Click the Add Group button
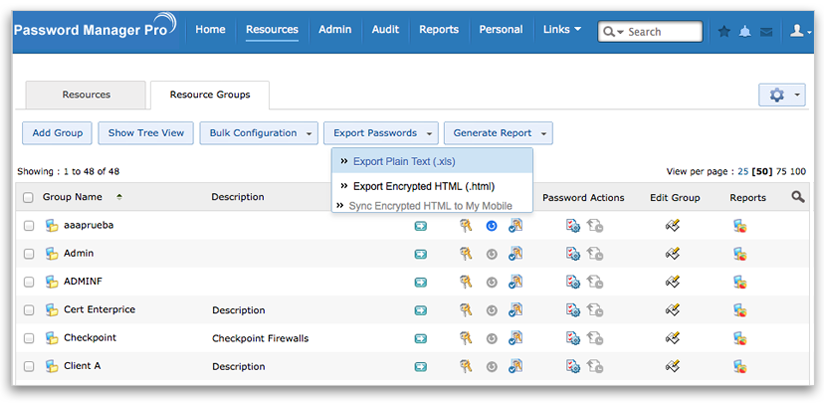Viewport: 824px width, 406px height. pos(57,133)
